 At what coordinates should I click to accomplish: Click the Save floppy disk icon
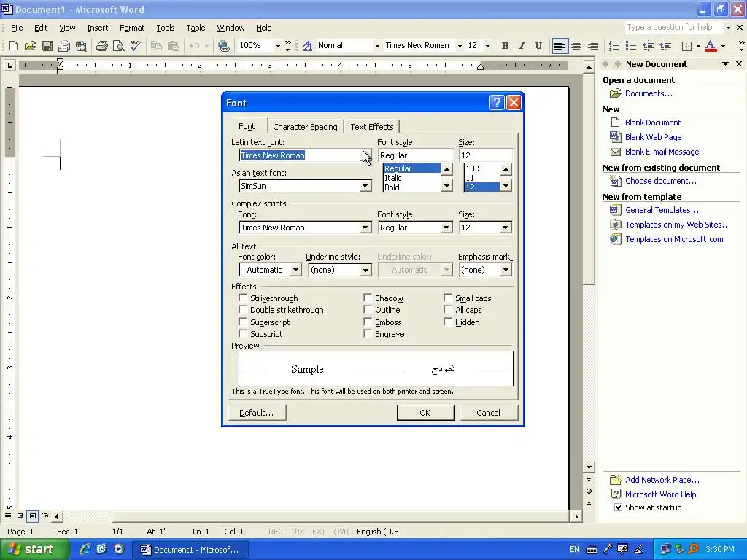tap(47, 46)
